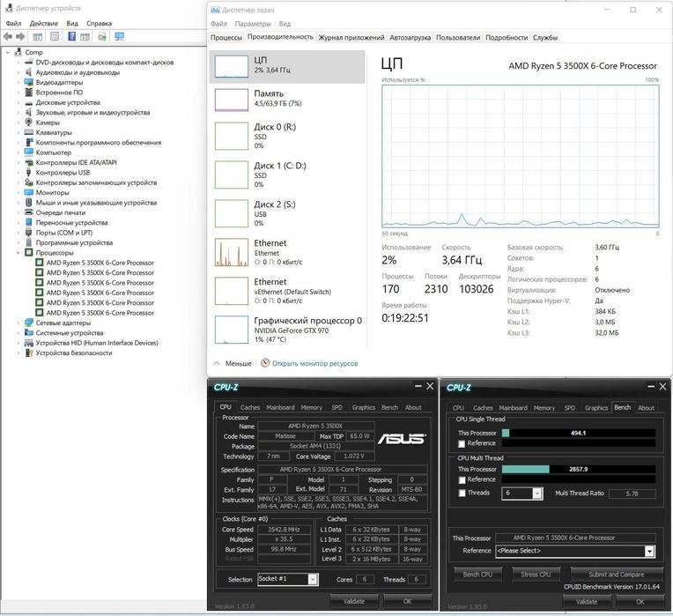Click the Видеоадаптеры category icon
The height and width of the screenshot is (616, 673).
29,83
